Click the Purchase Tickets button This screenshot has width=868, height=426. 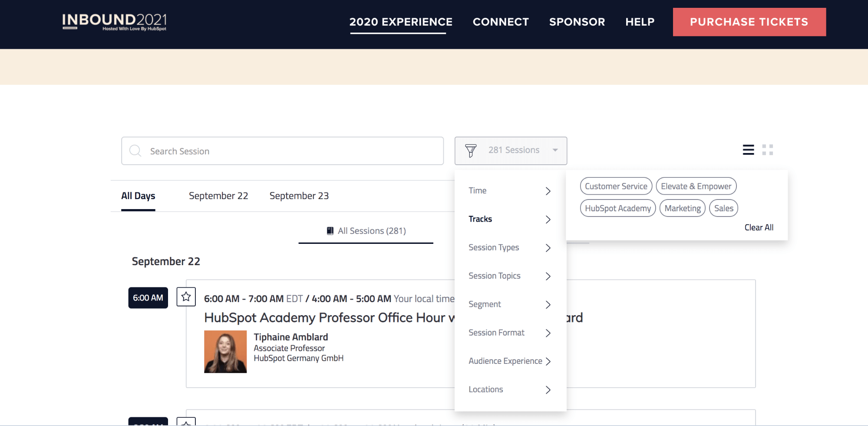tap(749, 22)
